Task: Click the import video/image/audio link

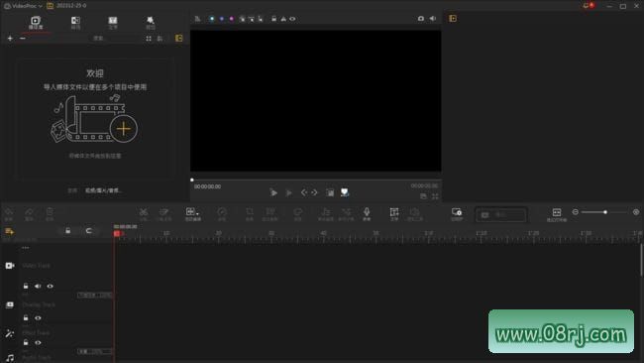Action: pyautogui.click(x=103, y=190)
